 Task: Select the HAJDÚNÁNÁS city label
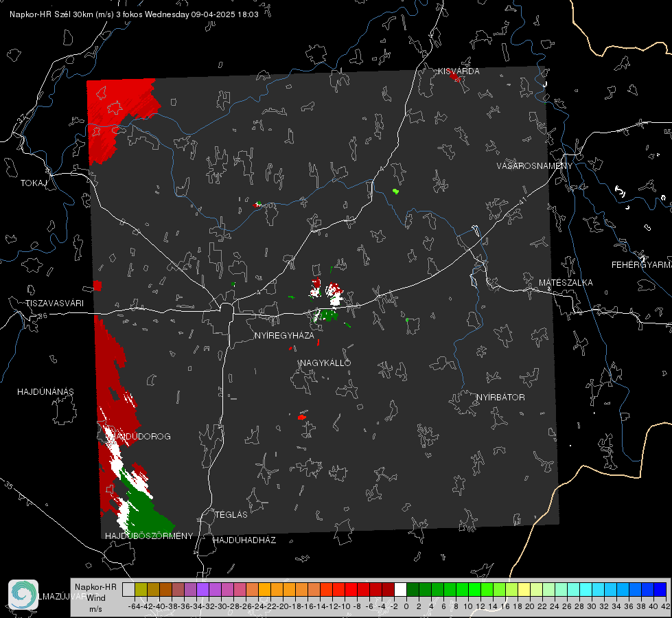click(x=45, y=392)
